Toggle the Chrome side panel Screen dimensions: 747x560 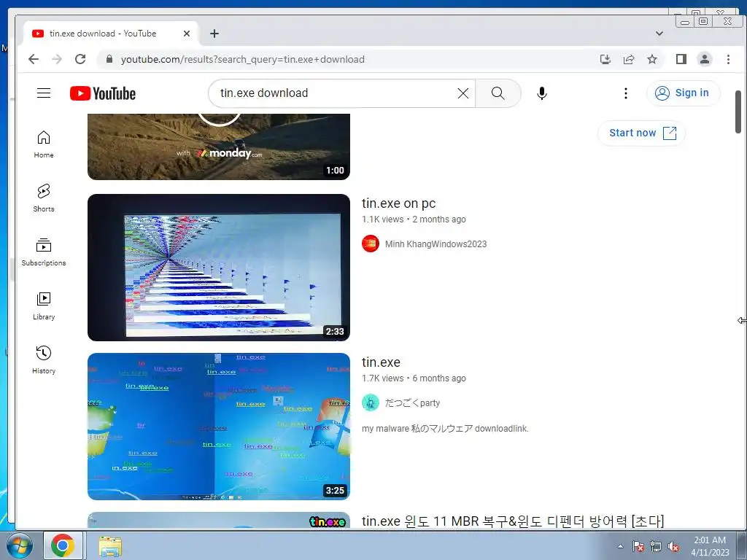point(681,59)
